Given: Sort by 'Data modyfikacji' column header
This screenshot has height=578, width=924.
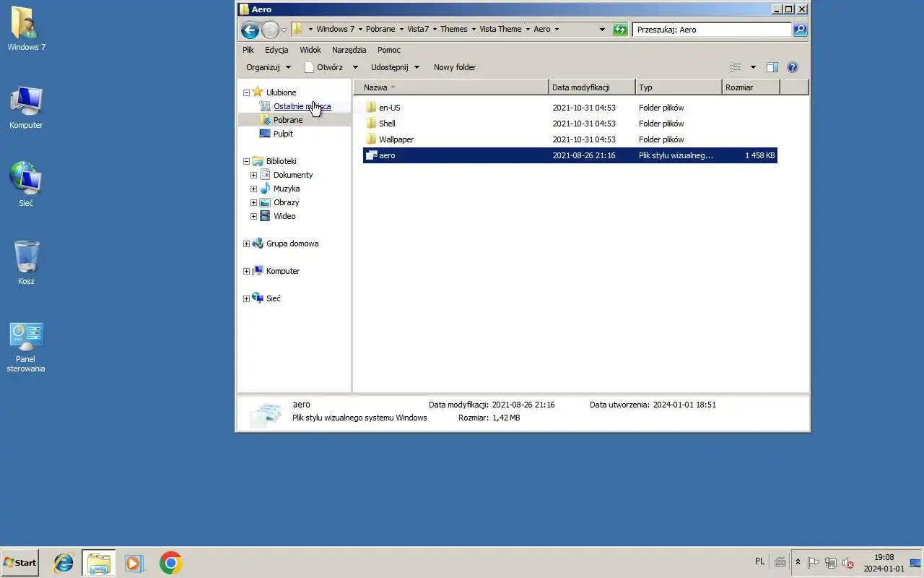Looking at the screenshot, I should click(592, 87).
